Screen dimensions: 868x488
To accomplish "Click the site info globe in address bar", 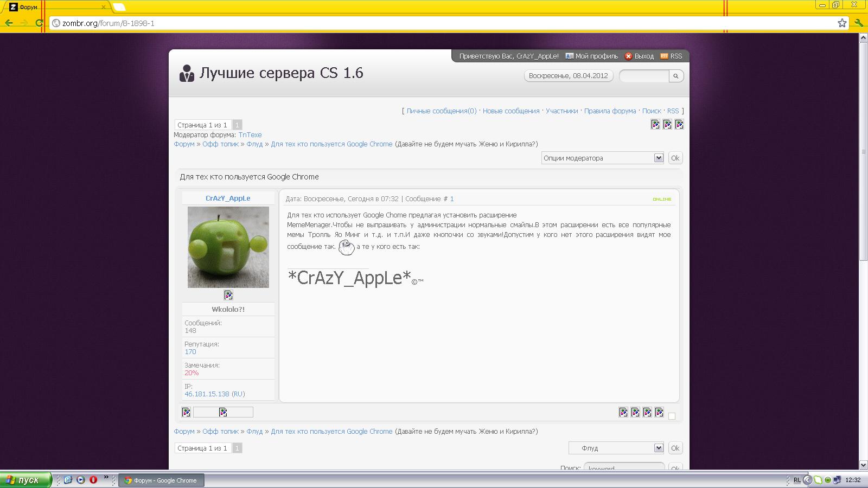I will tap(56, 23).
